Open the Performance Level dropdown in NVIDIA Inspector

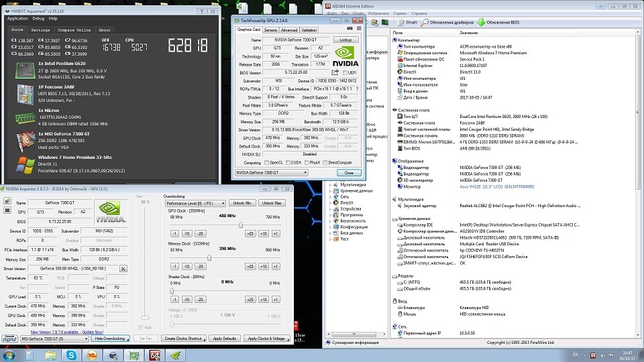tap(195, 203)
